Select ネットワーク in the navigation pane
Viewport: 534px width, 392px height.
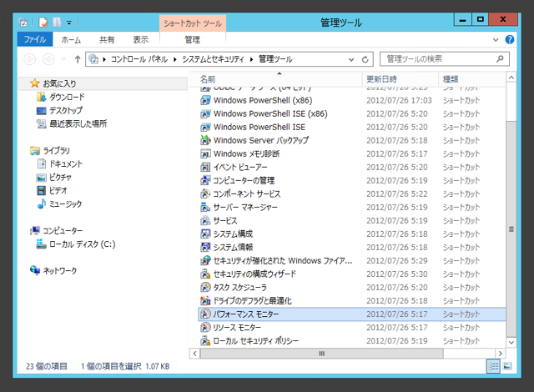coord(53,271)
